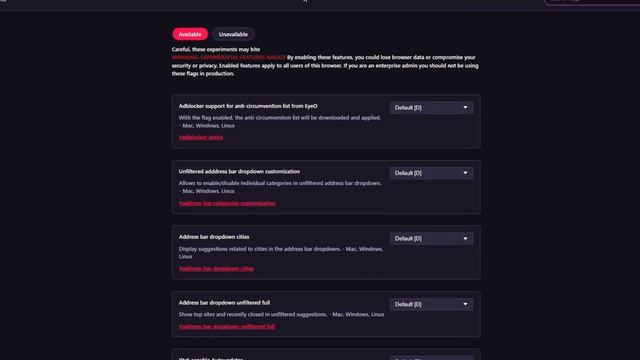Click Address bar dropdown unfiltered full heading

coord(224,303)
